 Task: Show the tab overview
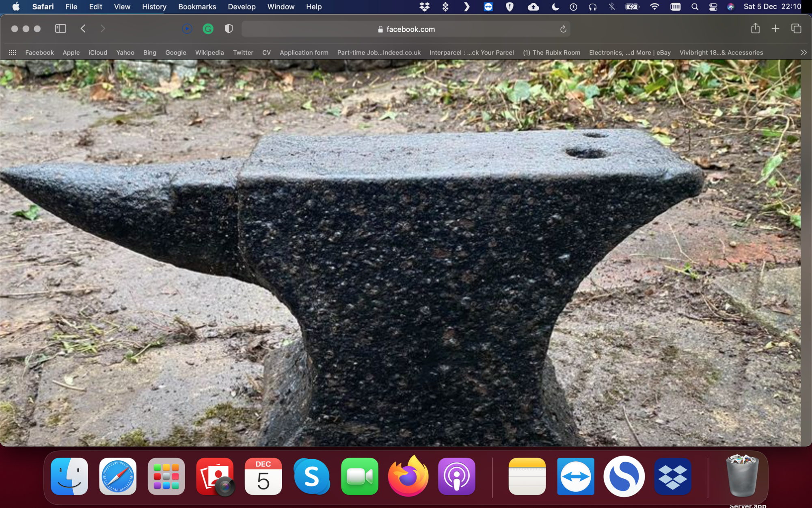(x=796, y=28)
